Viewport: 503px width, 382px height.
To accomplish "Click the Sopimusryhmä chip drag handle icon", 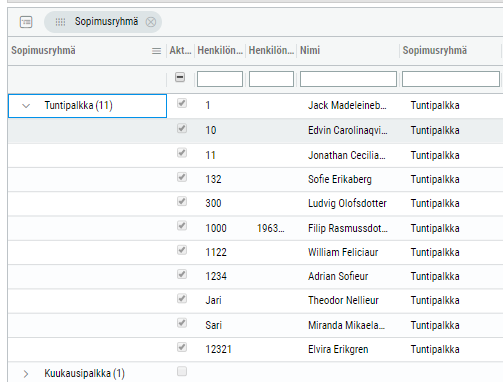I will coord(60,22).
